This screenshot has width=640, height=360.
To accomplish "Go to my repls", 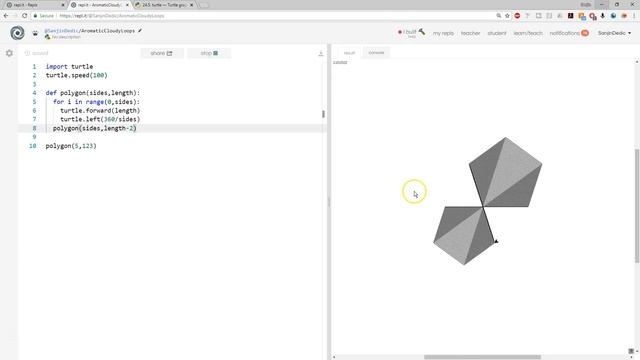I will click(x=443, y=33).
